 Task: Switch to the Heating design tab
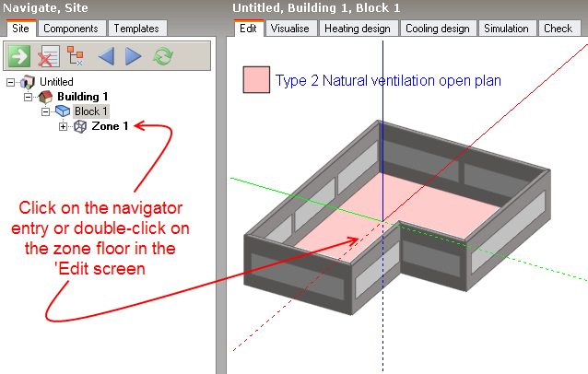pos(360,29)
